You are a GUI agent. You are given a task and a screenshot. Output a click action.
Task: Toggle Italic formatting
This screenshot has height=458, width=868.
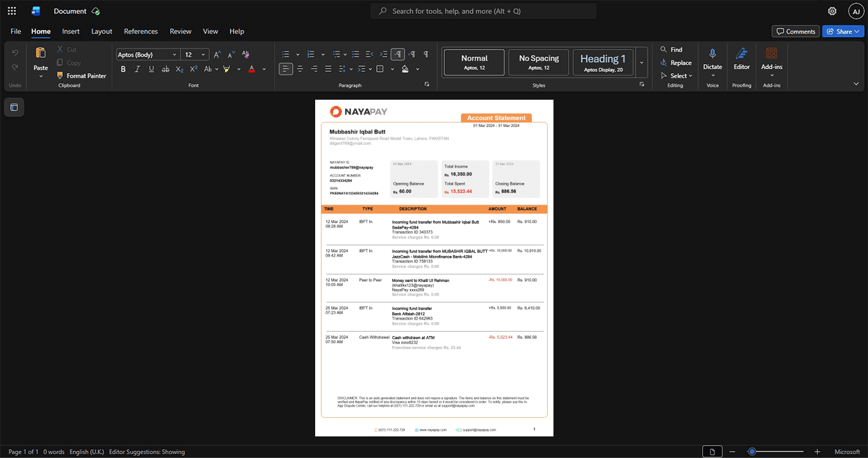[x=137, y=69]
